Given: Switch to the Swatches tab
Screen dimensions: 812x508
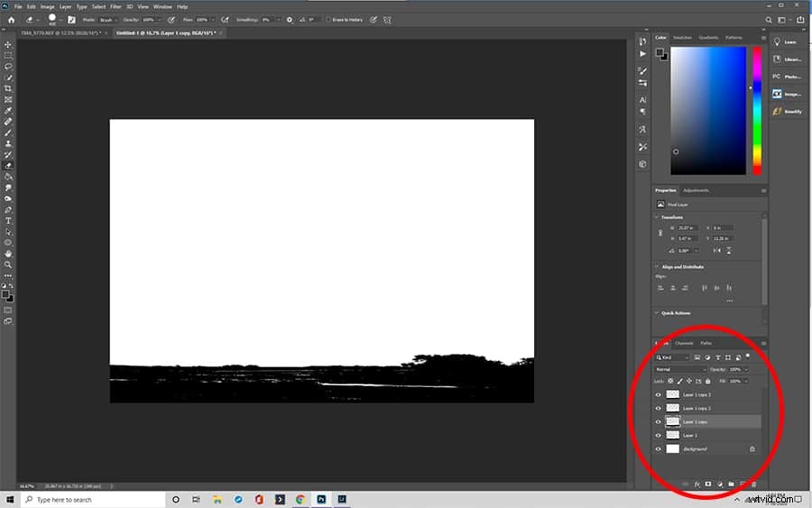Looking at the screenshot, I should pyautogui.click(x=682, y=37).
